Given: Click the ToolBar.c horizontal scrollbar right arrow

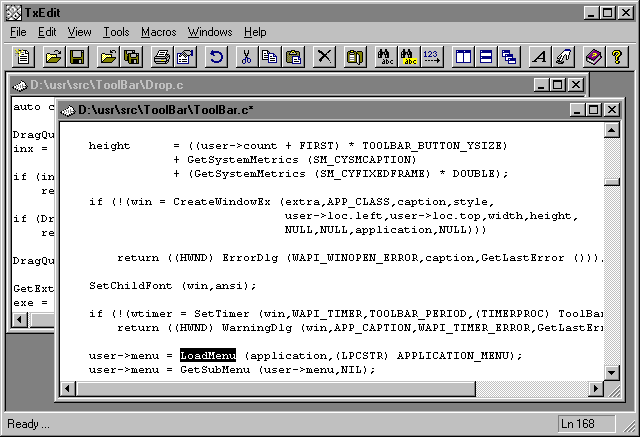Looking at the screenshot, I should pos(596,388).
